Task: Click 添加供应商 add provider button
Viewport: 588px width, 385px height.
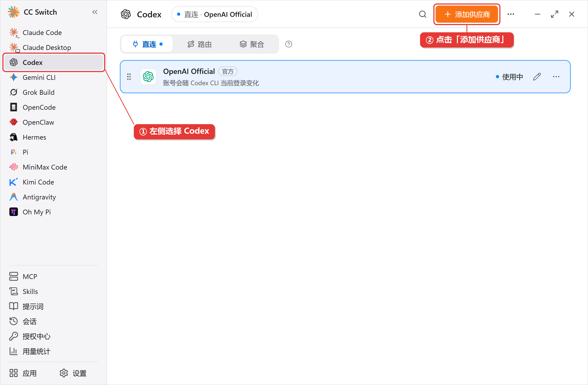Action: pos(467,14)
